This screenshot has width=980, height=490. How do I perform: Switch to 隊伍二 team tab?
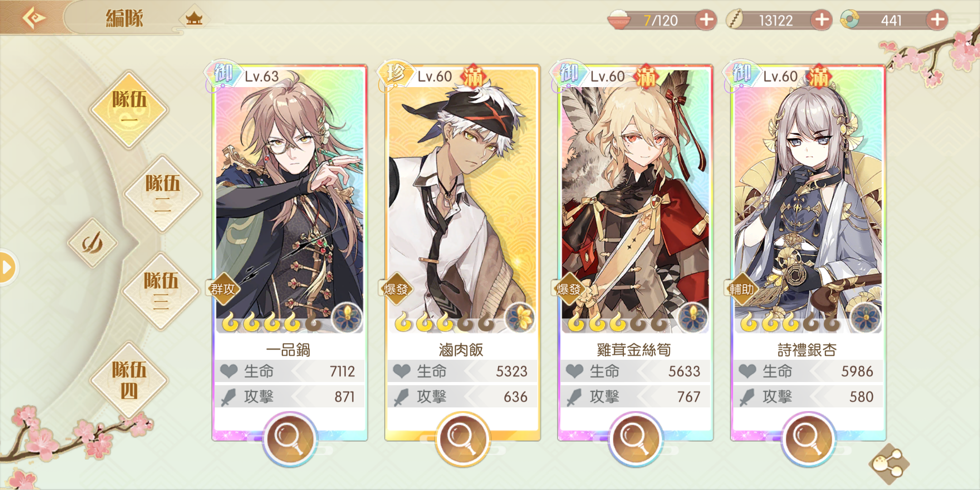(x=162, y=194)
